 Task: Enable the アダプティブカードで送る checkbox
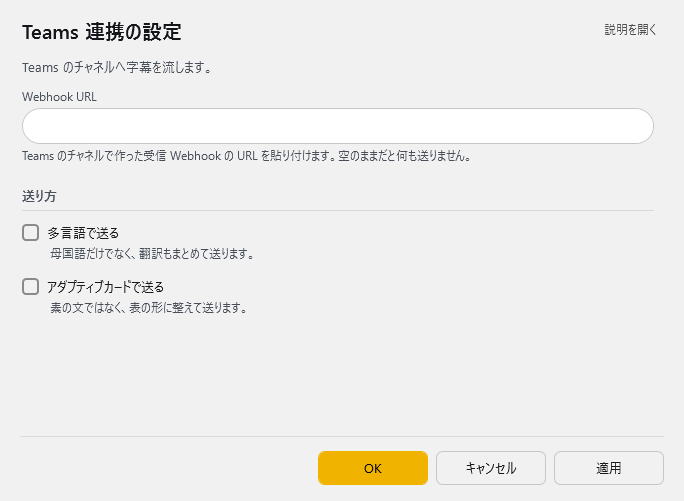click(31, 287)
